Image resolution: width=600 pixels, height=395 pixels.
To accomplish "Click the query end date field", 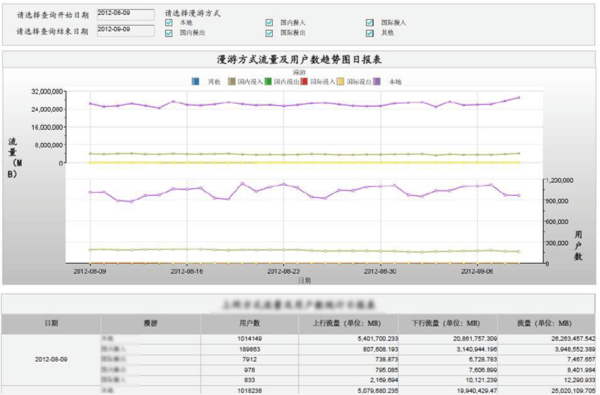I will (x=126, y=31).
